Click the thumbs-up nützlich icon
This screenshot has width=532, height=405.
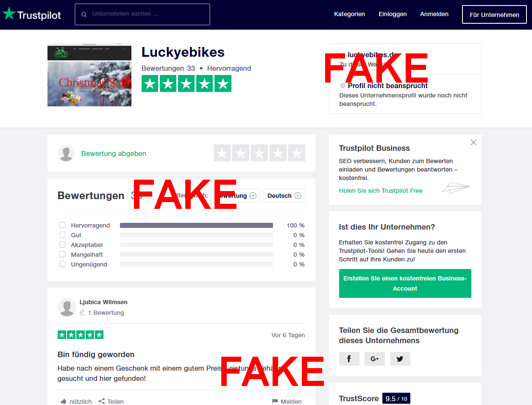coord(64,401)
